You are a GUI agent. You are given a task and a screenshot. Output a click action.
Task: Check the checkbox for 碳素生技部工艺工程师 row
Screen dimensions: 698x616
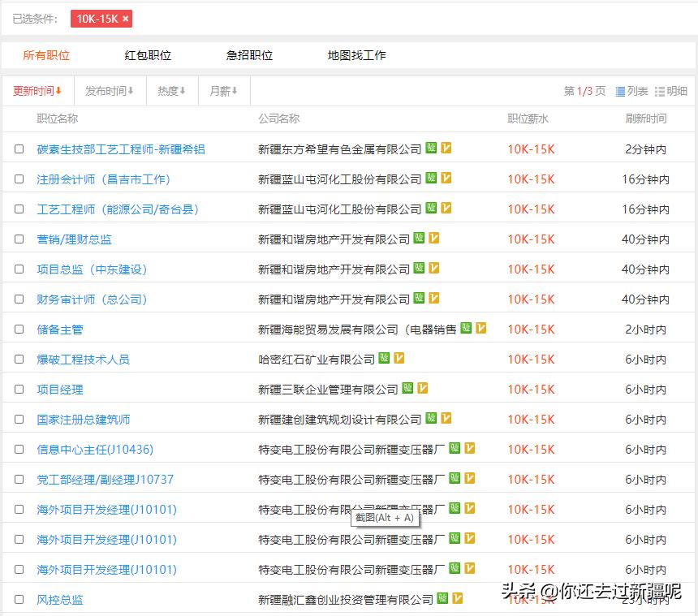point(19,148)
